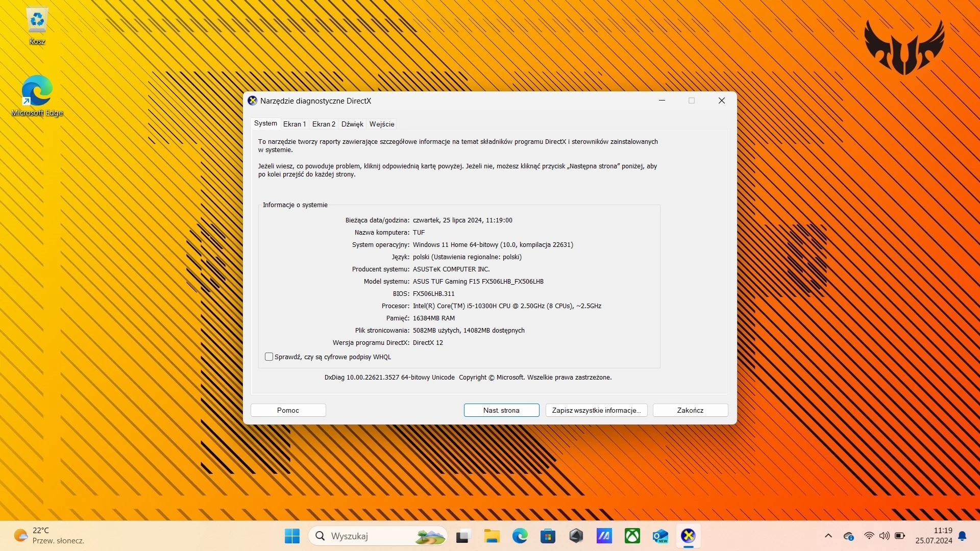Screen dimensions: 980x551
Task: Switch to the Dźwięk tab
Action: (352, 124)
